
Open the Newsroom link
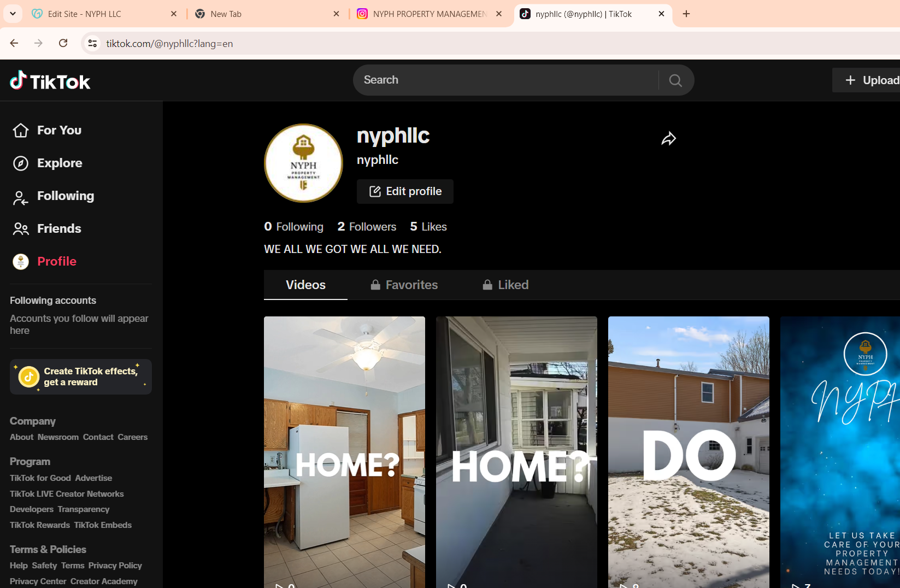[x=58, y=437]
